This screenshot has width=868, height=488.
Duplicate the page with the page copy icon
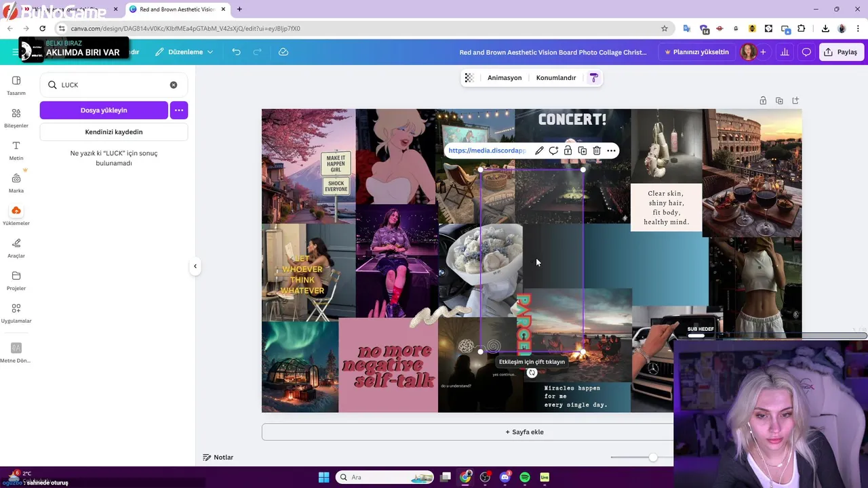779,100
